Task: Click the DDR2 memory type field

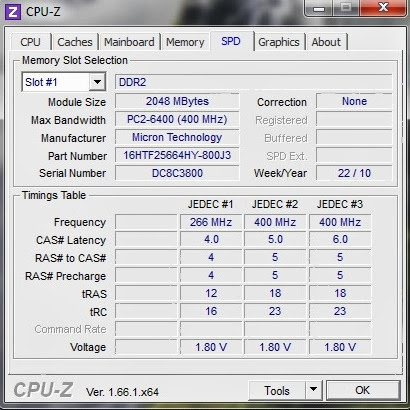Action: tap(253, 82)
